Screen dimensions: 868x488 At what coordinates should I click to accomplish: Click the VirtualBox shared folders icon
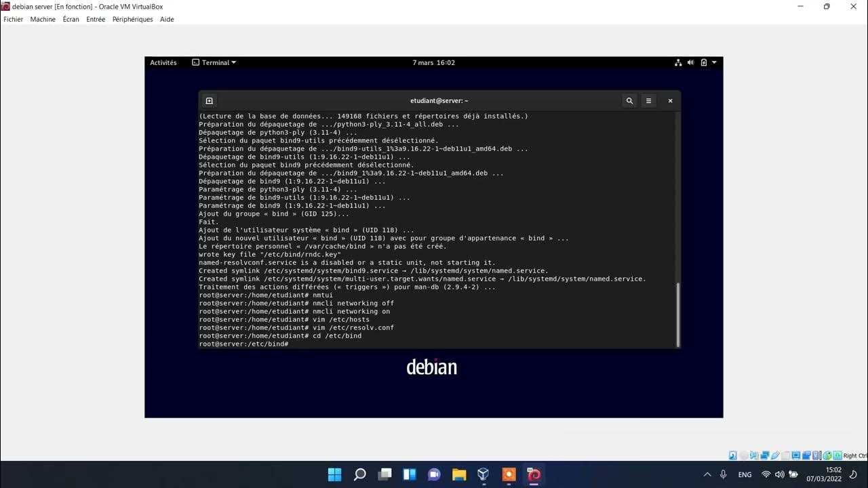click(785, 455)
